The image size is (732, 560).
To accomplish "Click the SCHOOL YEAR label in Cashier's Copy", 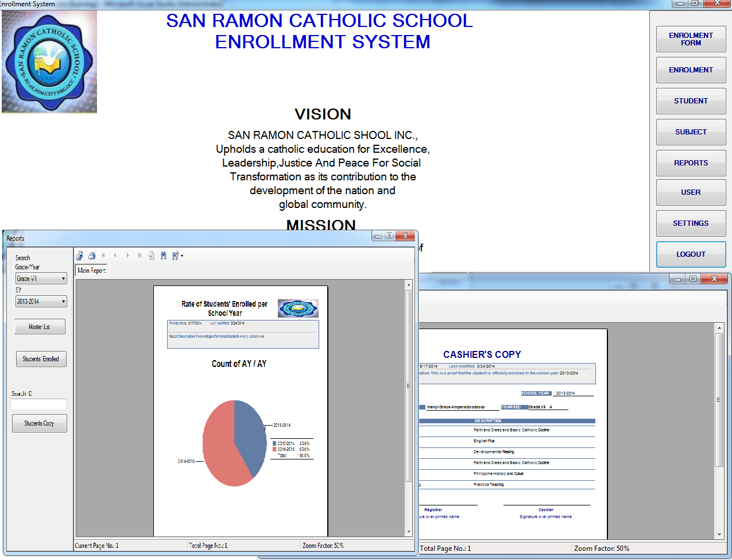I will pos(536,393).
